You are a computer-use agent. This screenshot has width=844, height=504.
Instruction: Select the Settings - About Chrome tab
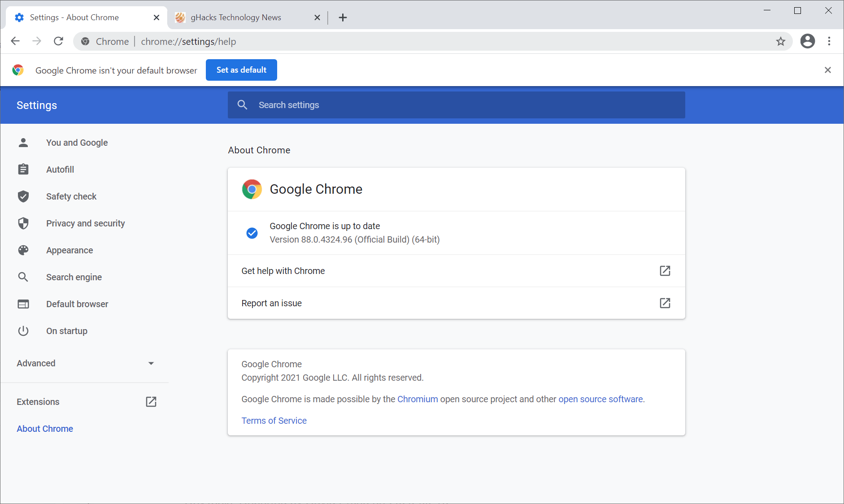coord(87,17)
